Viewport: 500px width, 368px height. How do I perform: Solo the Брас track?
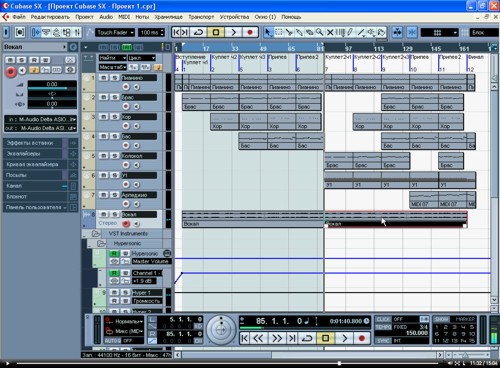[x=114, y=97]
